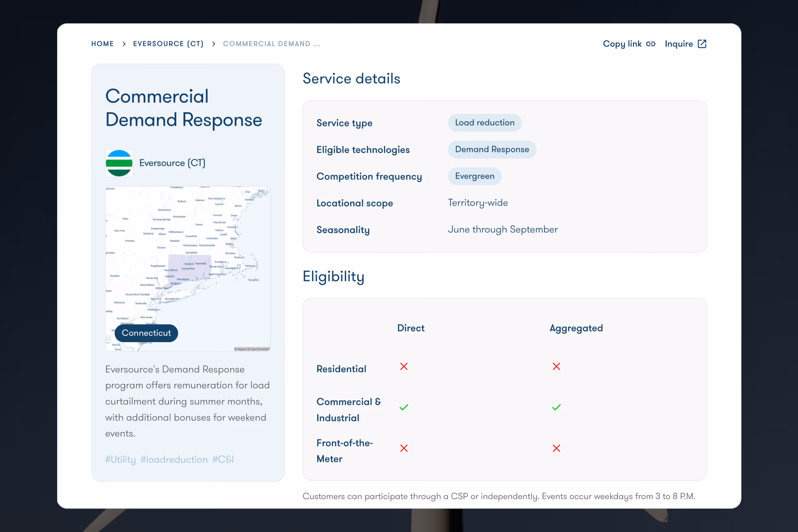
Task: Click the Inquire external-link icon
Action: [702, 44]
